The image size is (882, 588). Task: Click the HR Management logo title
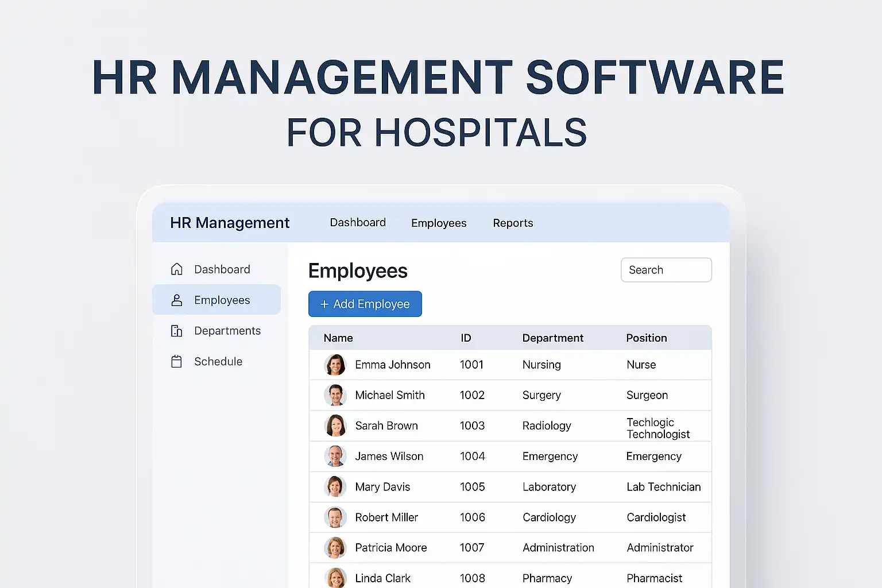pyautogui.click(x=230, y=223)
